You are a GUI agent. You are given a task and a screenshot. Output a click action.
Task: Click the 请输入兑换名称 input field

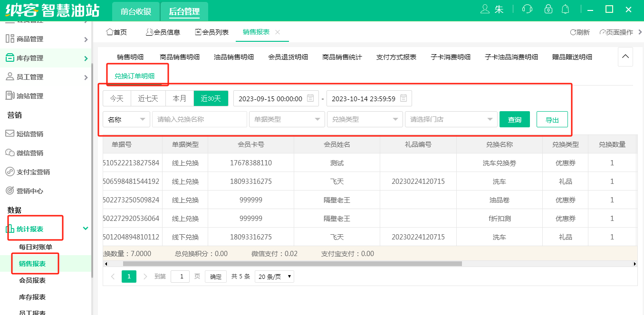pos(199,119)
